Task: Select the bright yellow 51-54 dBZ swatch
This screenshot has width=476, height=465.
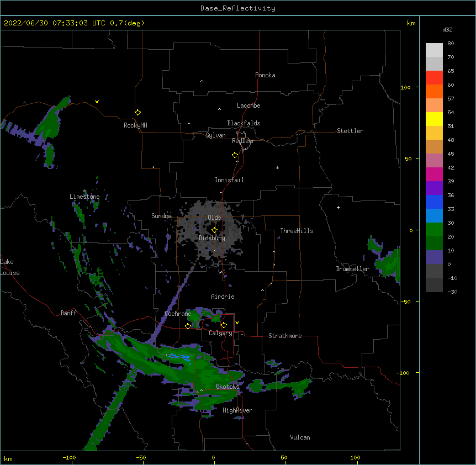Action: 434,119
